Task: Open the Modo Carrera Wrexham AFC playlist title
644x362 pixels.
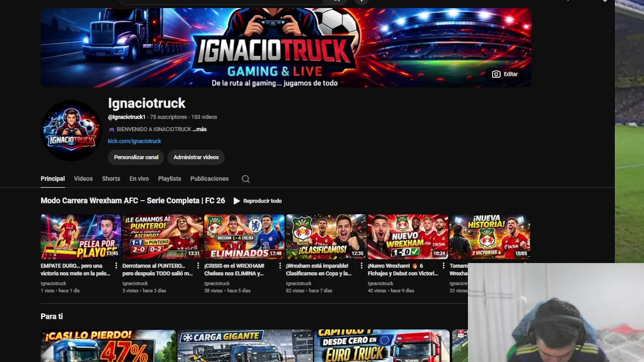Action: (133, 201)
